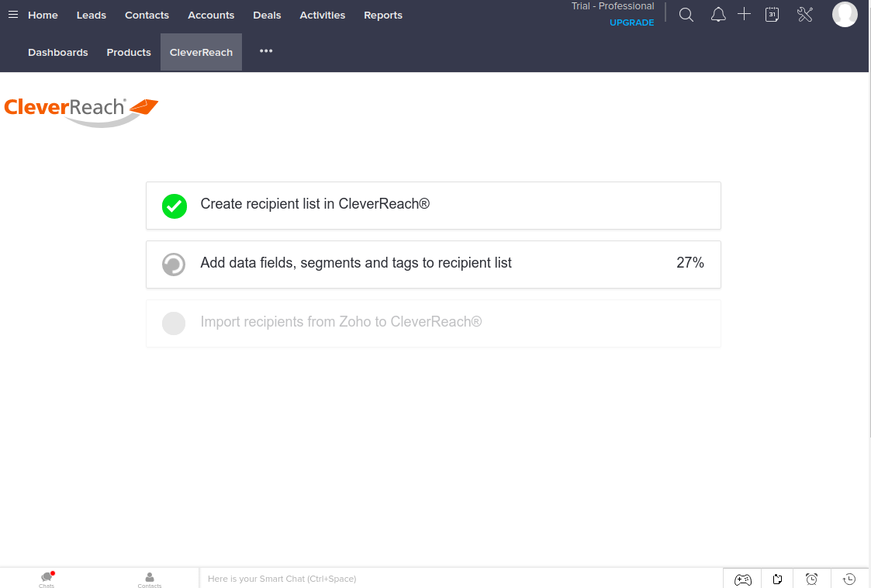The height and width of the screenshot is (588, 871).
Task: Open the Products tab
Action: point(129,52)
